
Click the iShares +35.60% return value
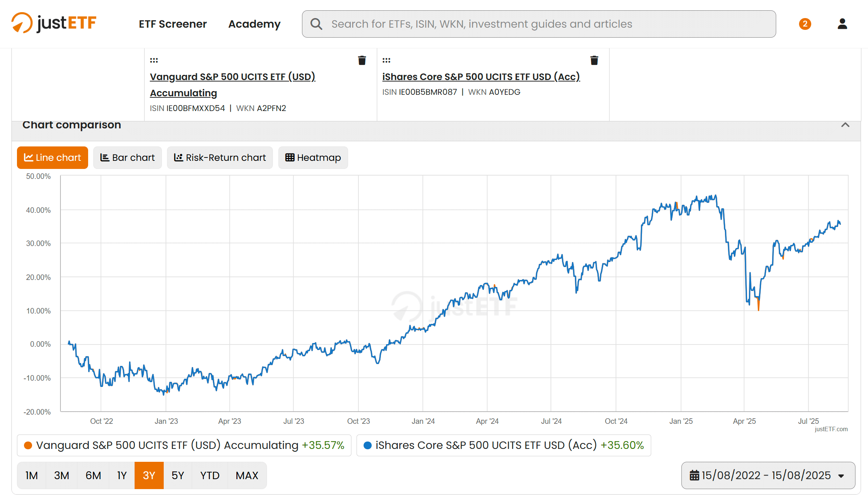(x=622, y=445)
